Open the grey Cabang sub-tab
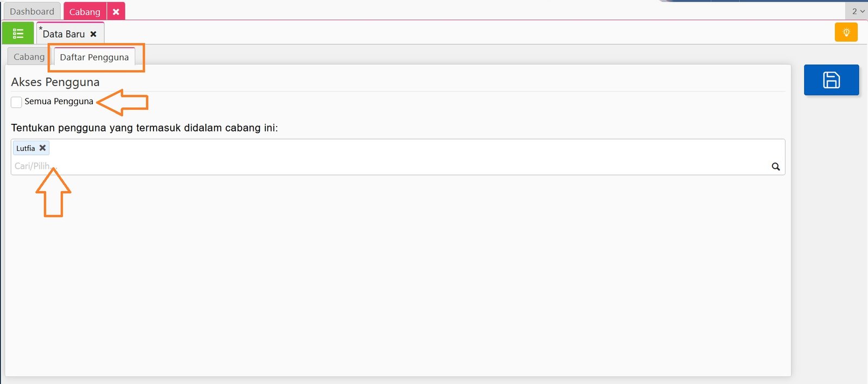868x384 pixels. (x=29, y=57)
